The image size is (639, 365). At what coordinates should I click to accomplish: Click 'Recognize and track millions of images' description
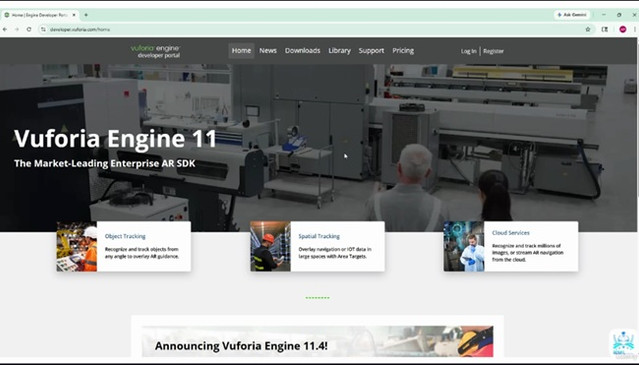click(528, 253)
